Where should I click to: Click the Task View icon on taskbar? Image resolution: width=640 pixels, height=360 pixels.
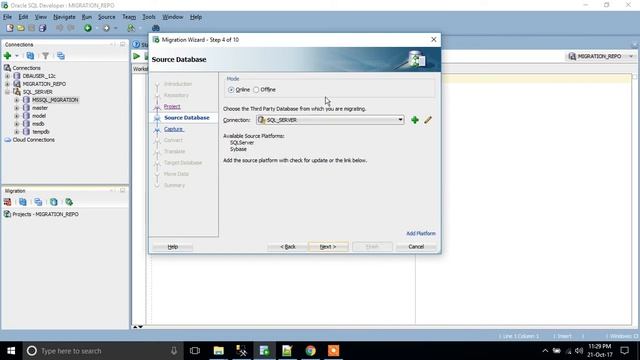pyautogui.click(x=195, y=350)
